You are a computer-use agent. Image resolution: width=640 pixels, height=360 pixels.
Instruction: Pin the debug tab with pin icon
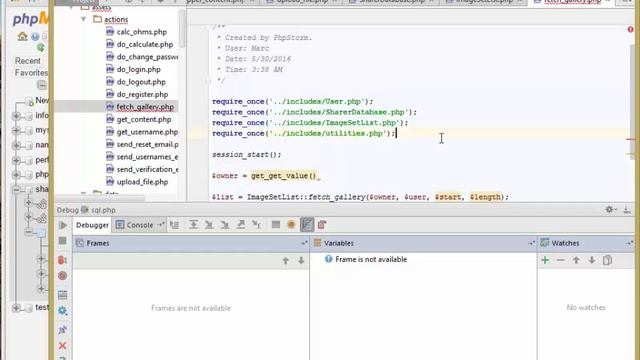click(x=62, y=329)
